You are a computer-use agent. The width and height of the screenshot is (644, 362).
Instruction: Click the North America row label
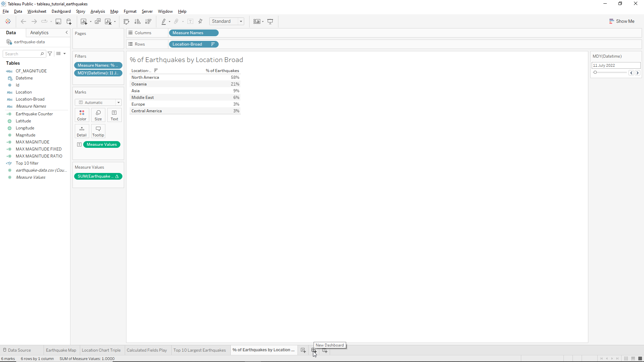pos(145,77)
